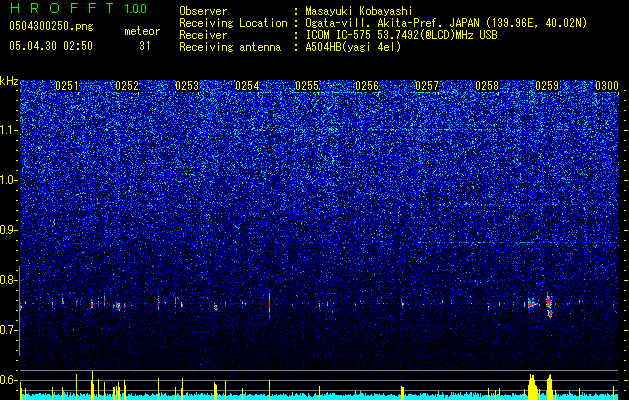This screenshot has width=629, height=400.
Task: Click the HROFFT 1.0.0 title text
Action: tap(78, 8)
